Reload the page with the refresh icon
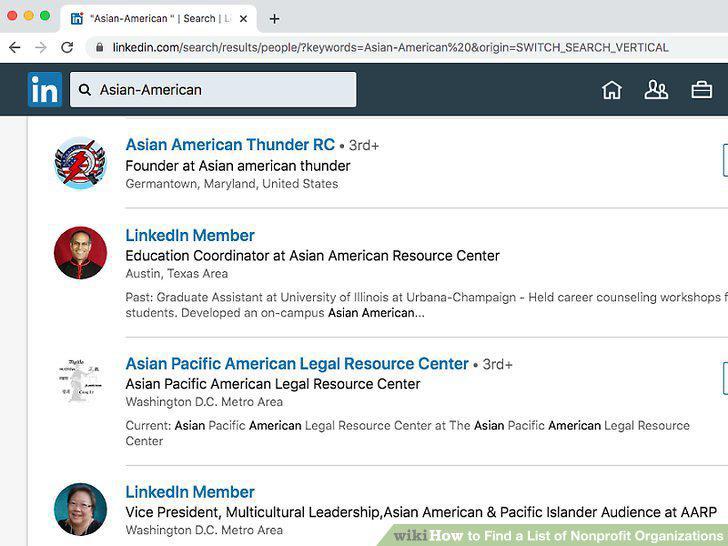 coord(67,47)
